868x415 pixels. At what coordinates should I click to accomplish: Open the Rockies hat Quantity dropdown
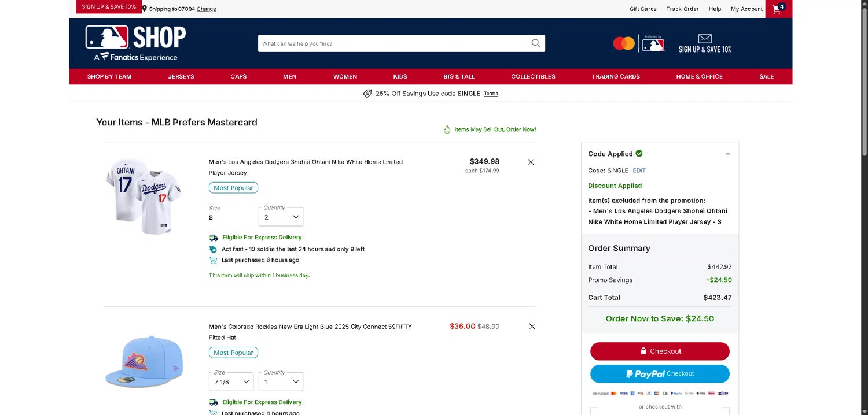tap(281, 381)
